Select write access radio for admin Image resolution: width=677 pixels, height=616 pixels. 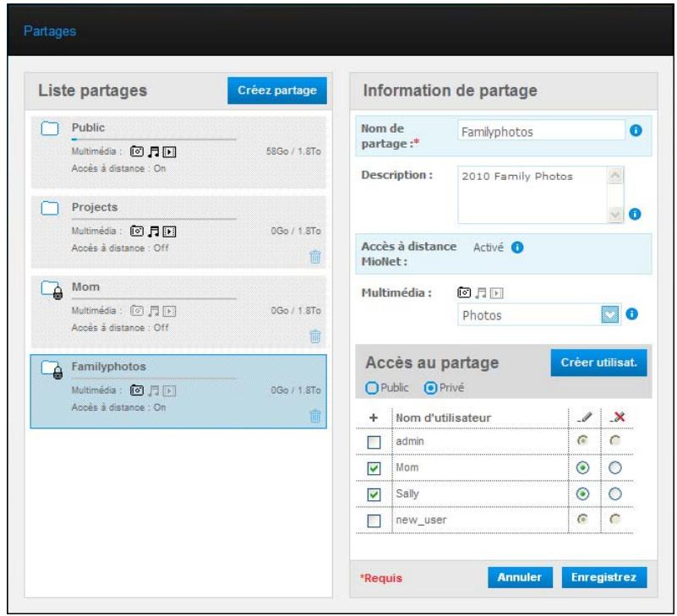tap(583, 441)
